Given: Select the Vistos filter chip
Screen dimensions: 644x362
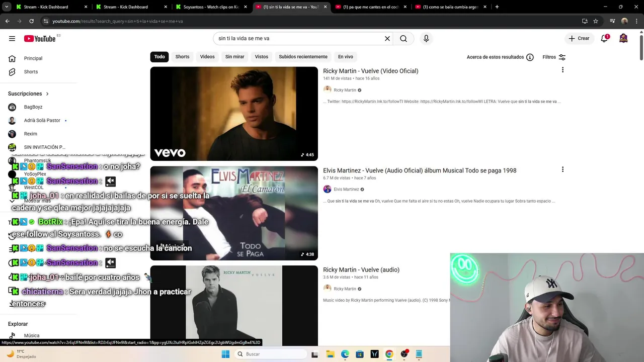Looking at the screenshot, I should point(262,57).
